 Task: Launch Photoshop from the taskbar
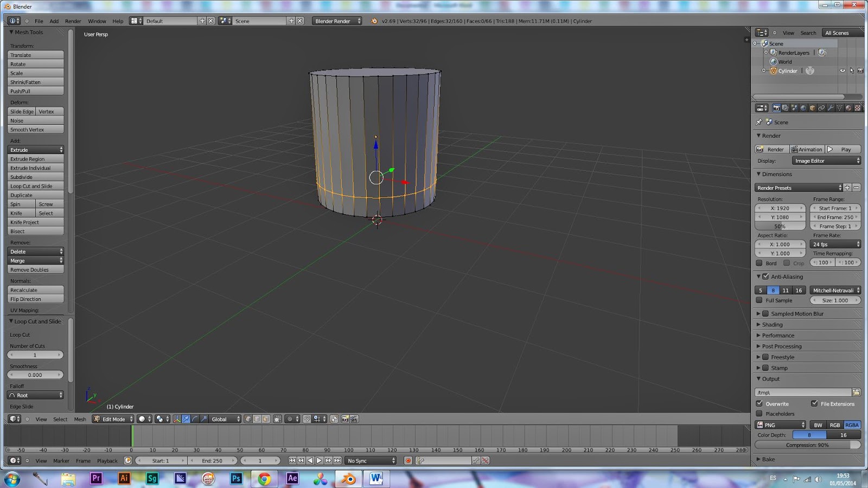(x=236, y=479)
